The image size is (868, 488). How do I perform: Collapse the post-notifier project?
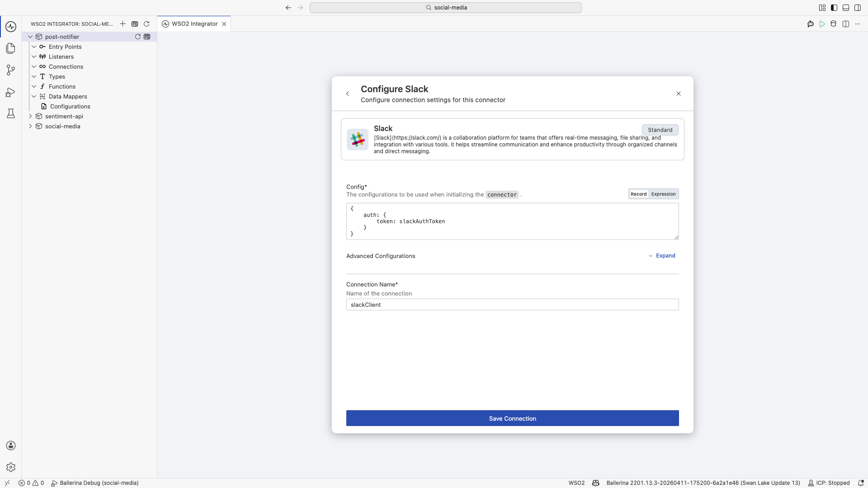pos(30,37)
